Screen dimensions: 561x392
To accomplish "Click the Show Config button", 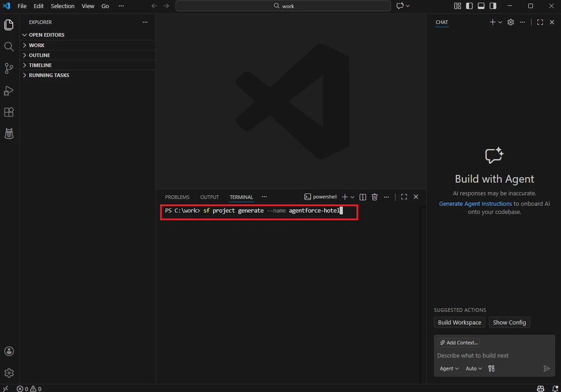I will (510, 322).
